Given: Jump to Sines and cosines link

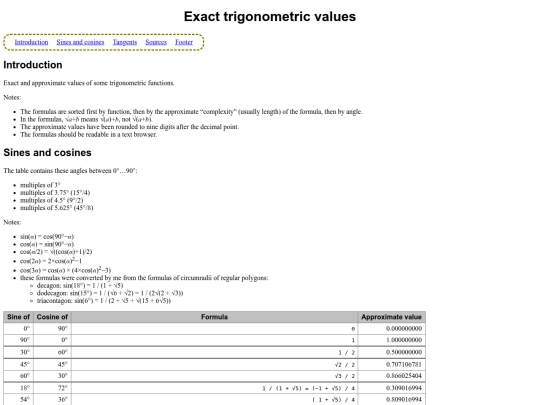Looking at the screenshot, I should [x=80, y=42].
